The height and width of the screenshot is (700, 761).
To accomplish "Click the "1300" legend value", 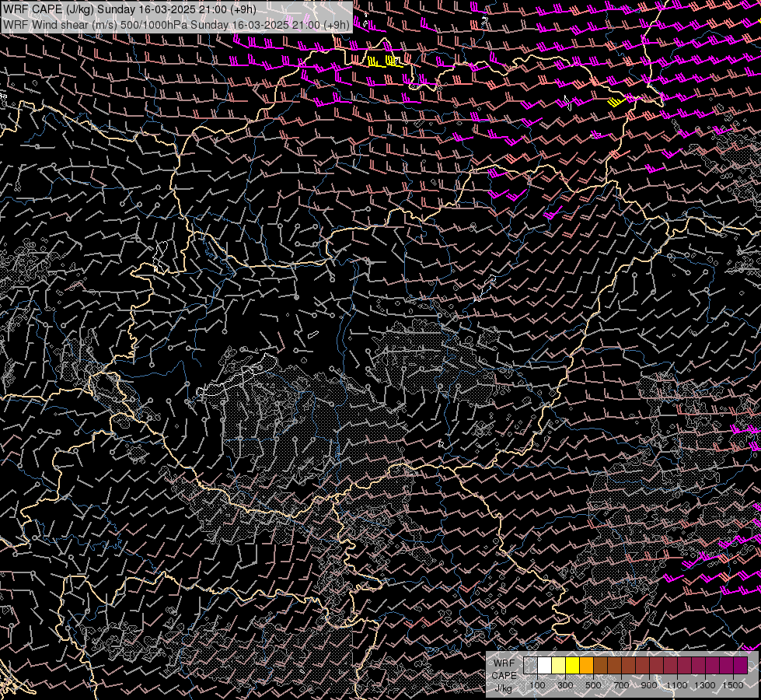I will pyautogui.click(x=705, y=685).
